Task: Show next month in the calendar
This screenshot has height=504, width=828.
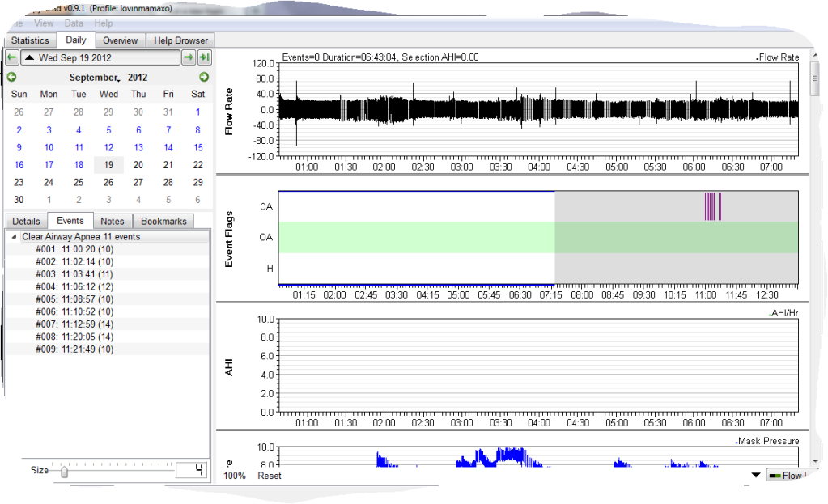Action: (x=204, y=77)
